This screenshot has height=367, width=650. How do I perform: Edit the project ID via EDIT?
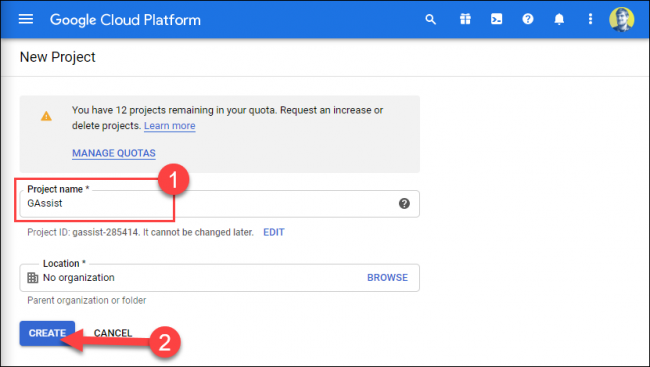(274, 232)
